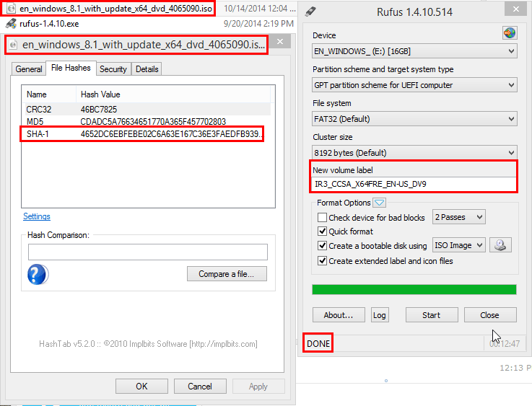Open the Details tab
The image size is (532, 406).
tap(147, 69)
